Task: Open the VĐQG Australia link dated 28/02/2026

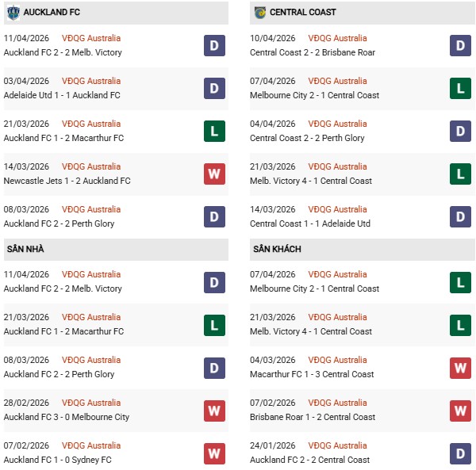Action: click(x=91, y=403)
